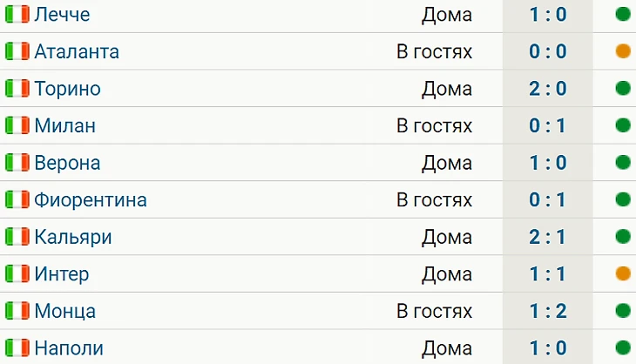Click the orange draw indicator in Аталанта row
Screen dimensions: 636x364
coord(623,51)
